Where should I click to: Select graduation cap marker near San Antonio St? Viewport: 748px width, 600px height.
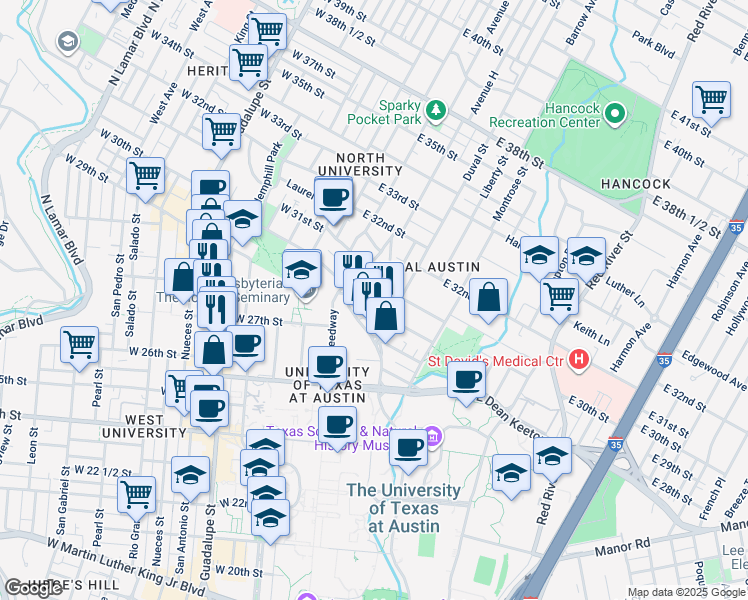point(190,476)
